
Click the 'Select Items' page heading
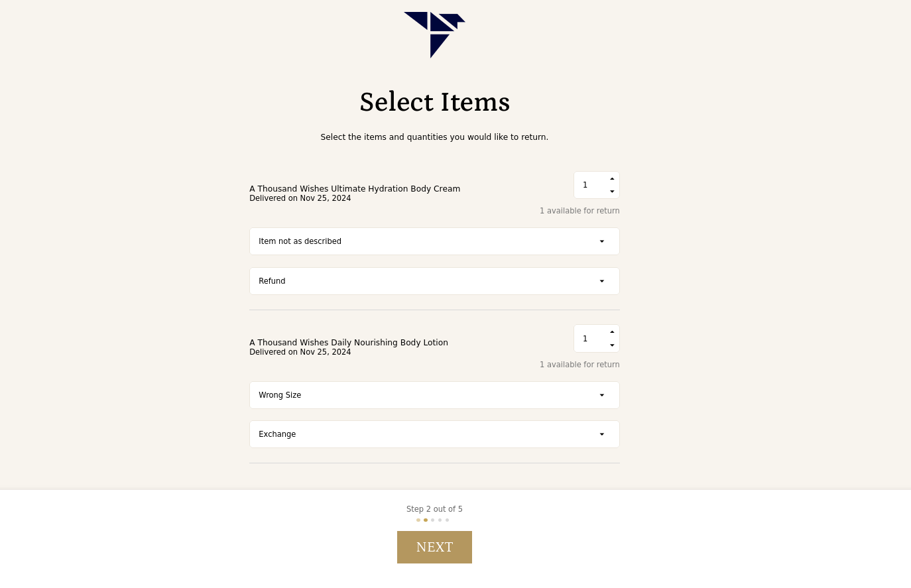pyautogui.click(x=434, y=102)
